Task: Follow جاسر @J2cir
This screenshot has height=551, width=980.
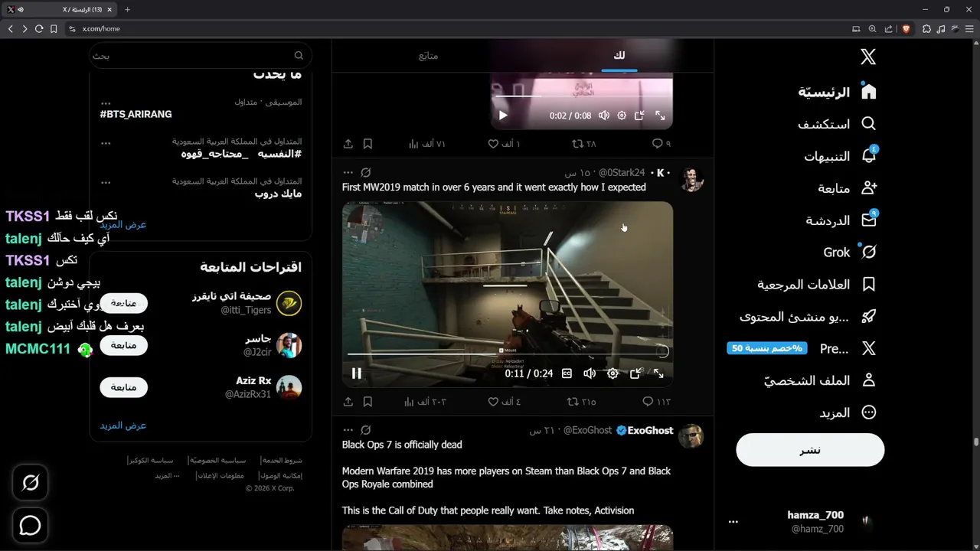Action: coord(123,345)
